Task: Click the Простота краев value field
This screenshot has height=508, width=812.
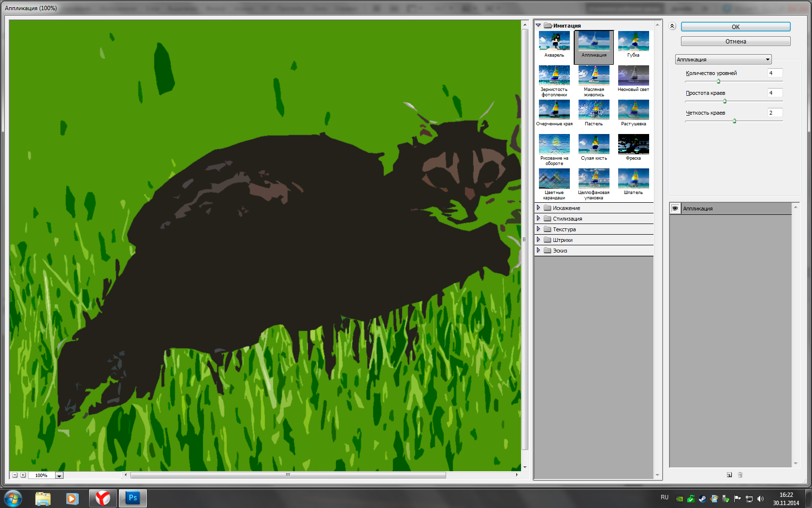Action: [x=775, y=93]
